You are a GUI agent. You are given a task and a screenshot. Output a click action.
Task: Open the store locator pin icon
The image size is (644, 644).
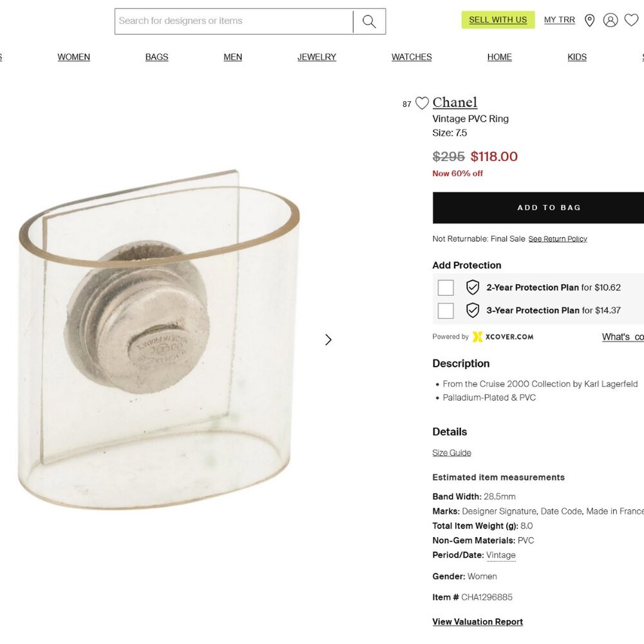[x=590, y=20]
